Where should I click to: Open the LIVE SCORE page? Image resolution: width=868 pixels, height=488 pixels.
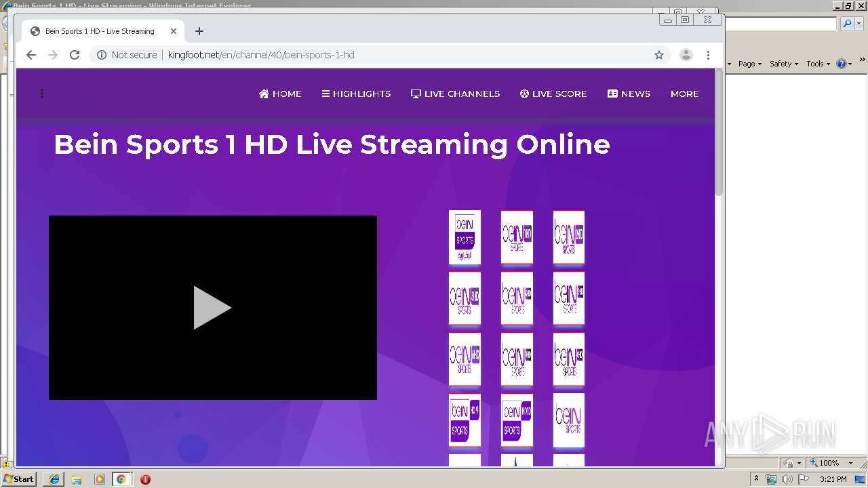coord(553,94)
